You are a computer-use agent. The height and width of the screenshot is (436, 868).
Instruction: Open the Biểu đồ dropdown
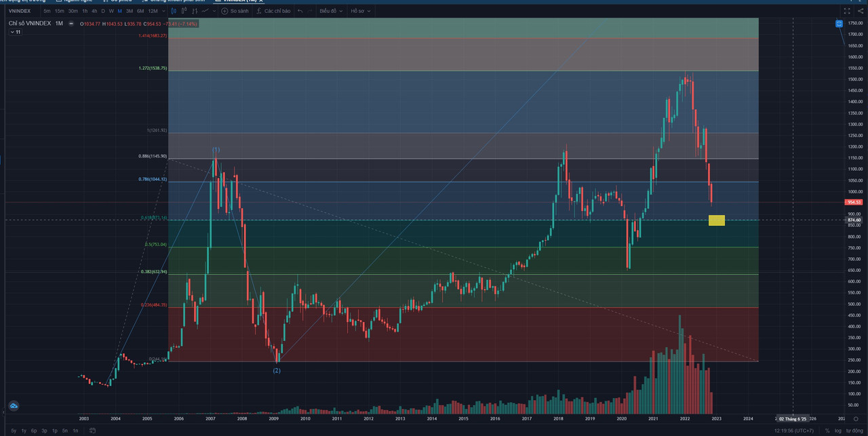point(331,11)
